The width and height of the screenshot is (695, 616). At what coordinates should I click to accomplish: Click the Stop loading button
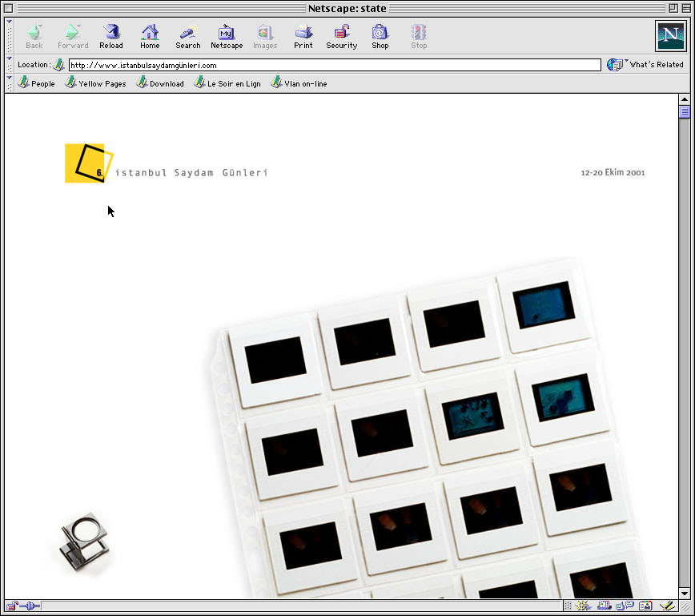pyautogui.click(x=419, y=36)
